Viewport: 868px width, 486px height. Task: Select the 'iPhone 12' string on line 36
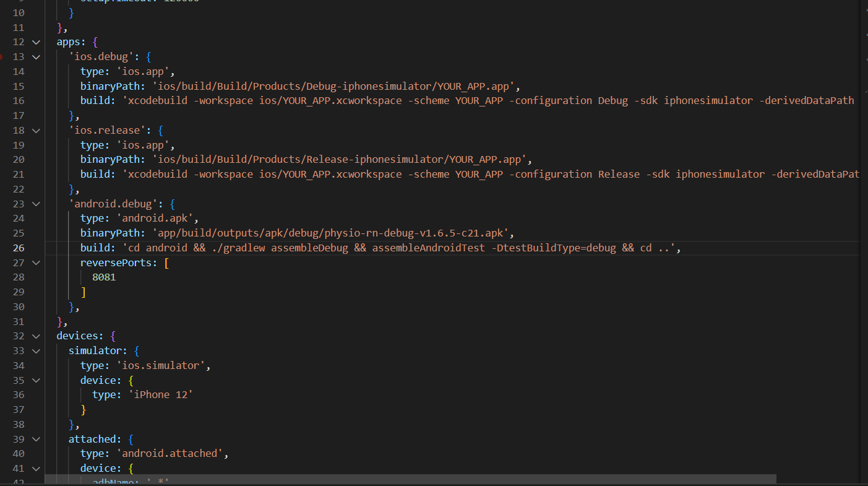[160, 394]
